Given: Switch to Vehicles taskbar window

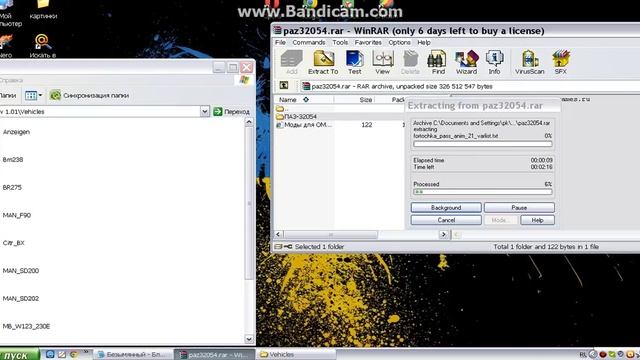Looking at the screenshot, I should point(295,354).
